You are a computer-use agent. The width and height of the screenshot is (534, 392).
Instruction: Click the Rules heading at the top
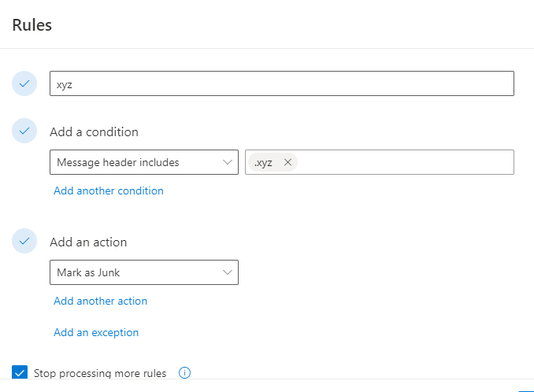click(x=32, y=24)
